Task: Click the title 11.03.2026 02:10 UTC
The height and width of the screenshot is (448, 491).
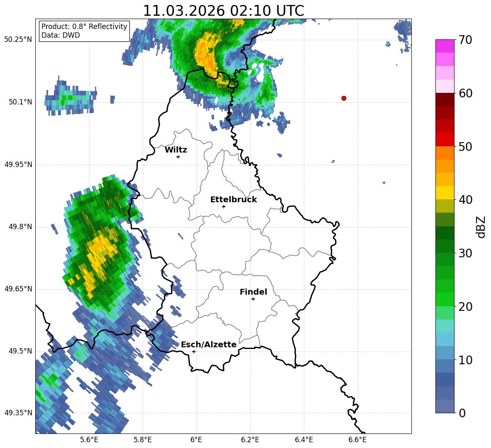Action: tap(224, 11)
